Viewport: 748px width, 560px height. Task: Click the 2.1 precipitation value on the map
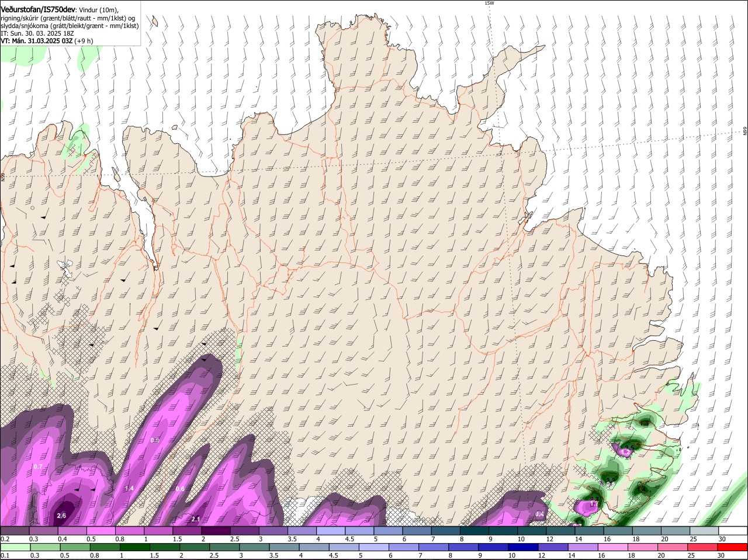coord(196,519)
